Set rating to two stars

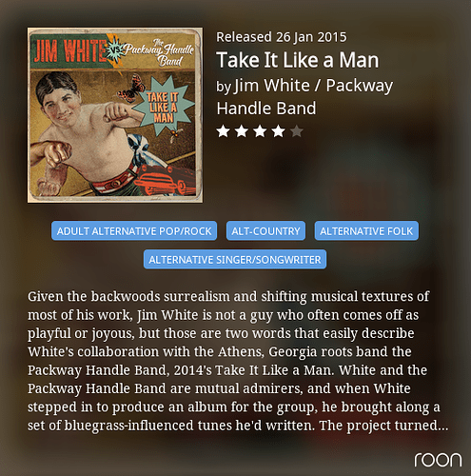(242, 131)
